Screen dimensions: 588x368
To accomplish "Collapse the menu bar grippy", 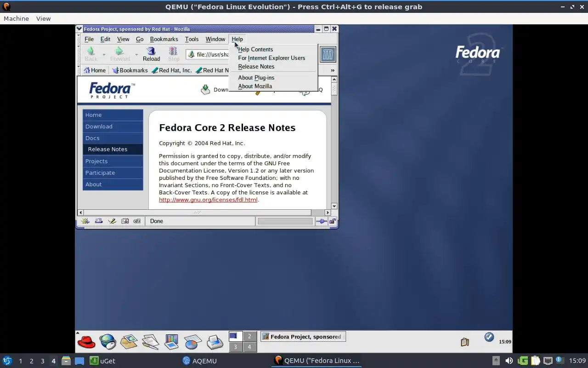I will coord(79,39).
